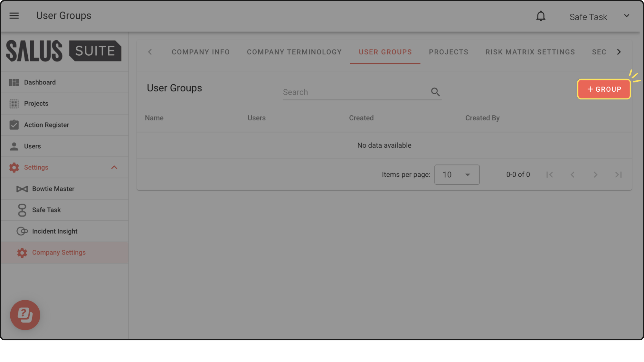Click the user groups Search field

pyautogui.click(x=354, y=92)
